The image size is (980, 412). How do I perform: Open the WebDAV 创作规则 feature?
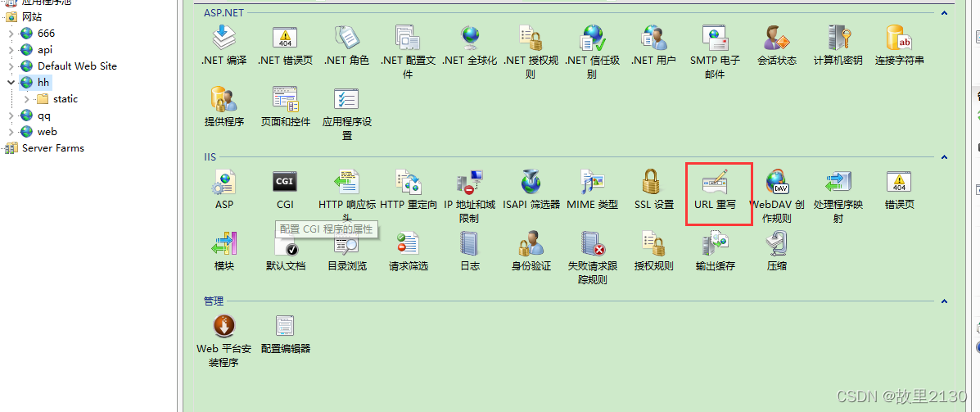pos(776,197)
